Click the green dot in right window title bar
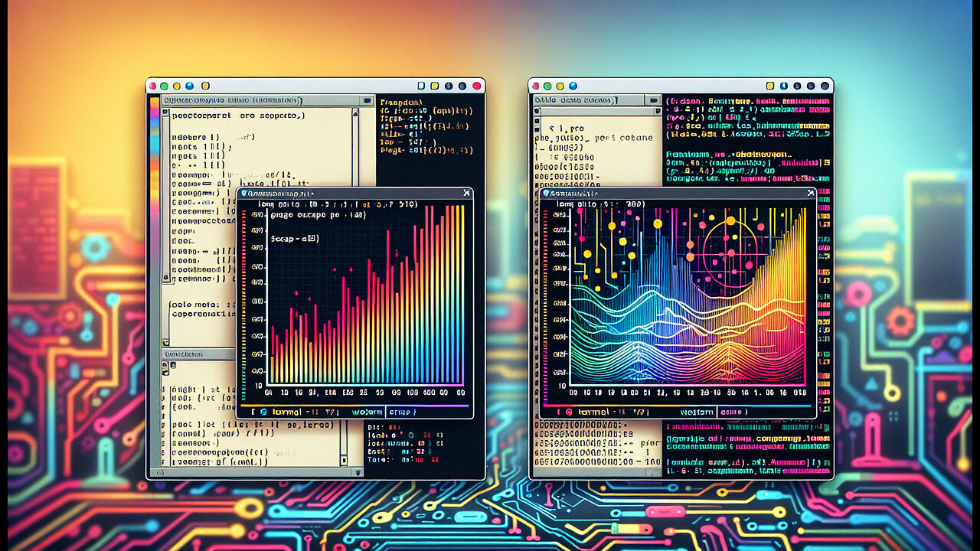The height and width of the screenshot is (551, 980). [x=547, y=86]
